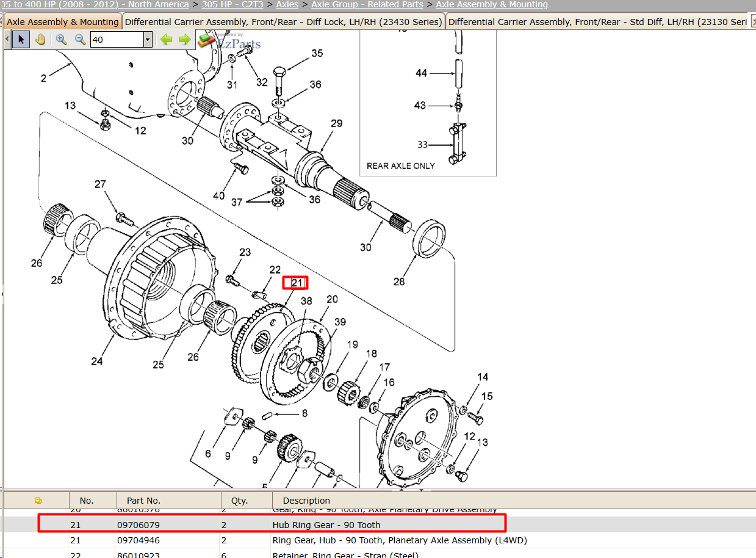Click the yellow note icon column header
Image resolution: width=756 pixels, height=558 pixels.
click(38, 501)
